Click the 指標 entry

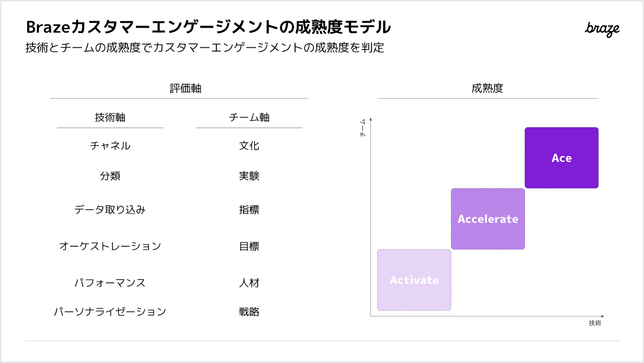click(249, 210)
